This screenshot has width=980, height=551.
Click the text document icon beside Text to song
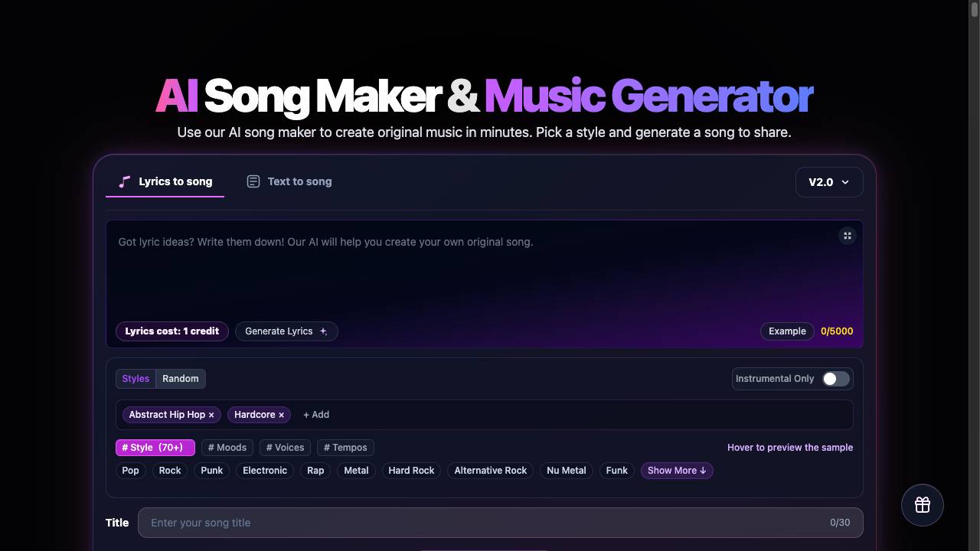coord(253,181)
